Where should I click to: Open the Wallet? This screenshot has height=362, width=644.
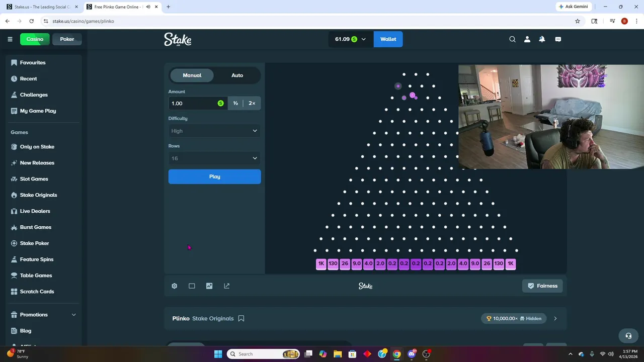[388, 39]
